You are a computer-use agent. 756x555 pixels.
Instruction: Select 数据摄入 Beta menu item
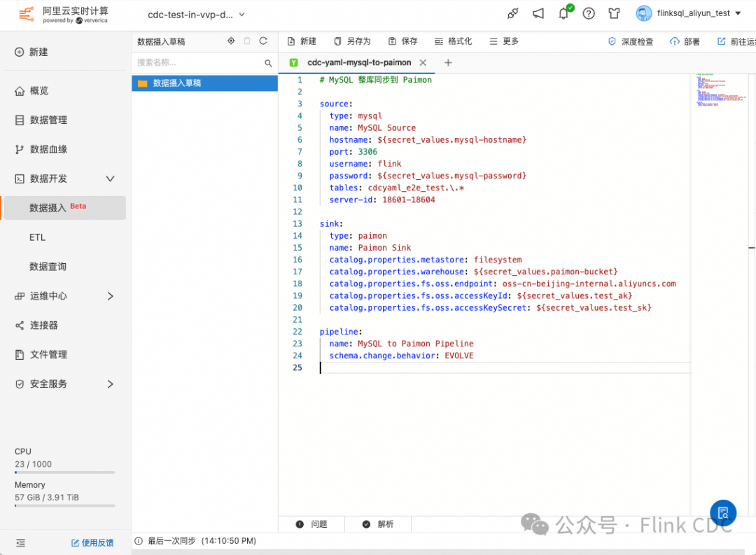65,208
